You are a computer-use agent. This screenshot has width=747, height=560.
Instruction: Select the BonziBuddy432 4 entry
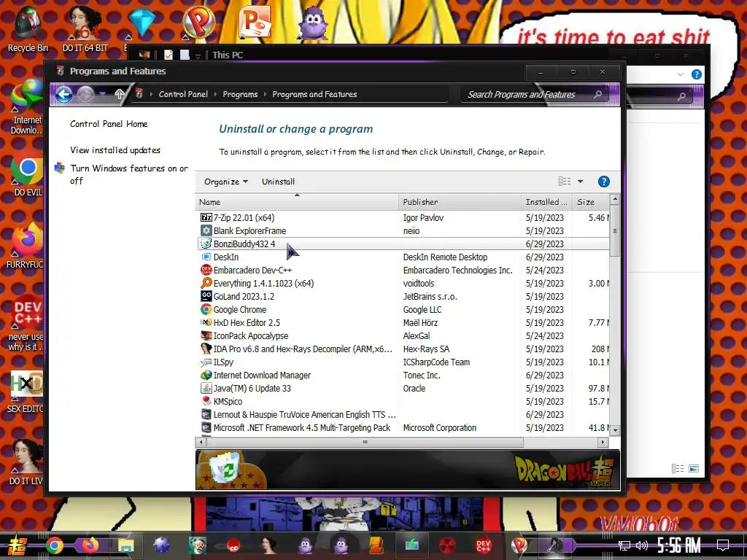403,244
